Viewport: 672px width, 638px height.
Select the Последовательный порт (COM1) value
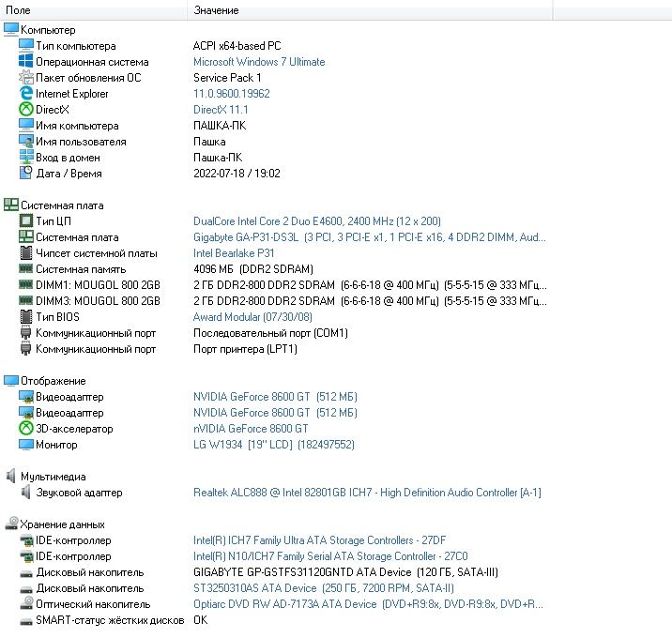click(x=270, y=333)
